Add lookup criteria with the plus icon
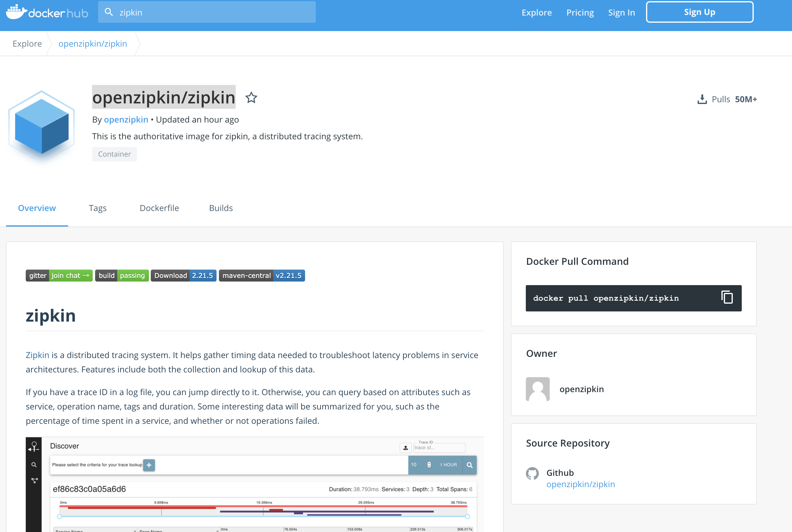792x532 pixels. (148, 465)
